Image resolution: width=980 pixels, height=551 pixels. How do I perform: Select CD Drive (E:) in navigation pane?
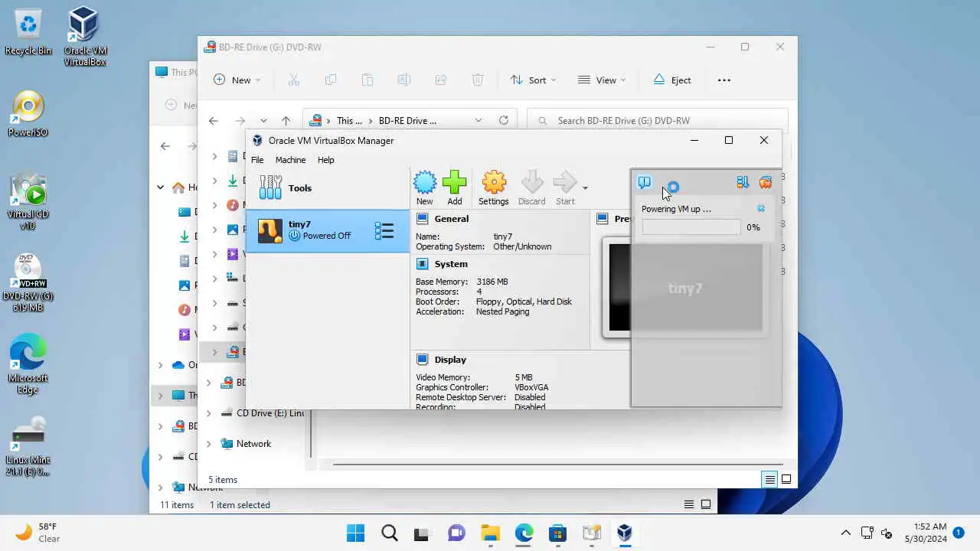pos(263,413)
